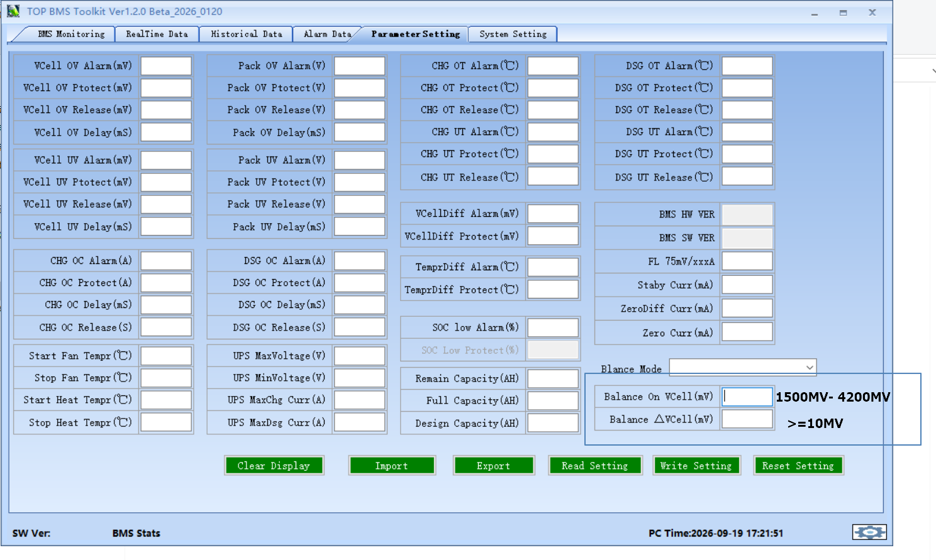Image resolution: width=936 pixels, height=560 pixels.
Task: Switch to the BMS Monitoring tab
Action: [x=71, y=34]
